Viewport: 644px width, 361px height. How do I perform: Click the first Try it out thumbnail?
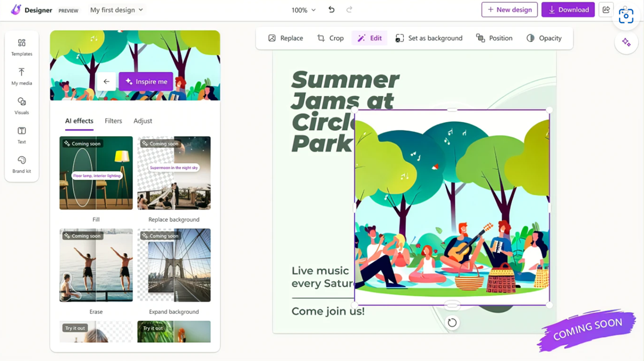[x=96, y=332]
